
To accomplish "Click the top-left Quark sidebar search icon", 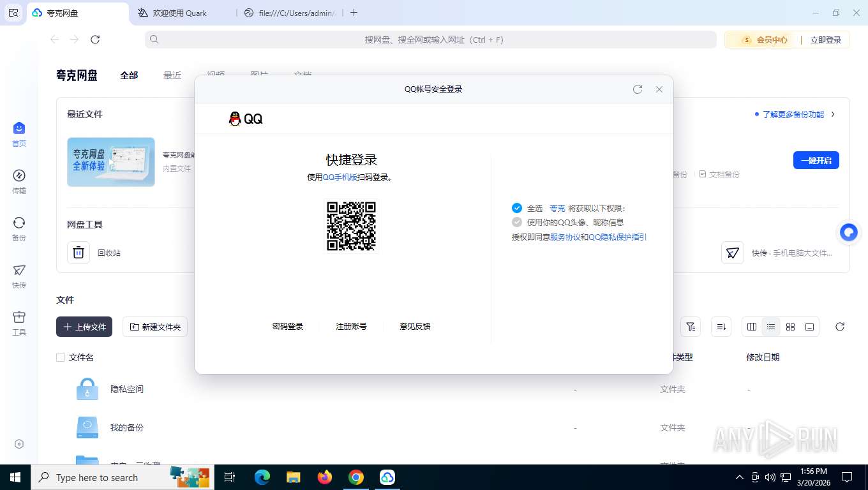I will pos(13,13).
